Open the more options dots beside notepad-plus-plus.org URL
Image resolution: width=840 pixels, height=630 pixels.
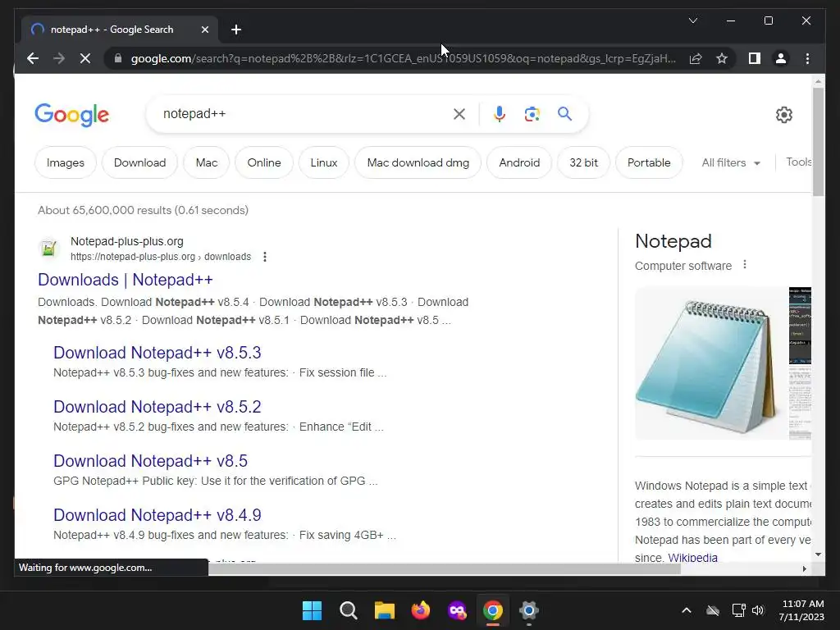pos(265,257)
